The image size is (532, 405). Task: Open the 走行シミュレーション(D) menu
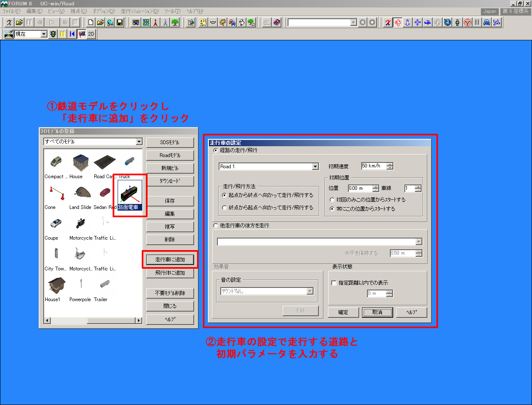tap(140, 11)
